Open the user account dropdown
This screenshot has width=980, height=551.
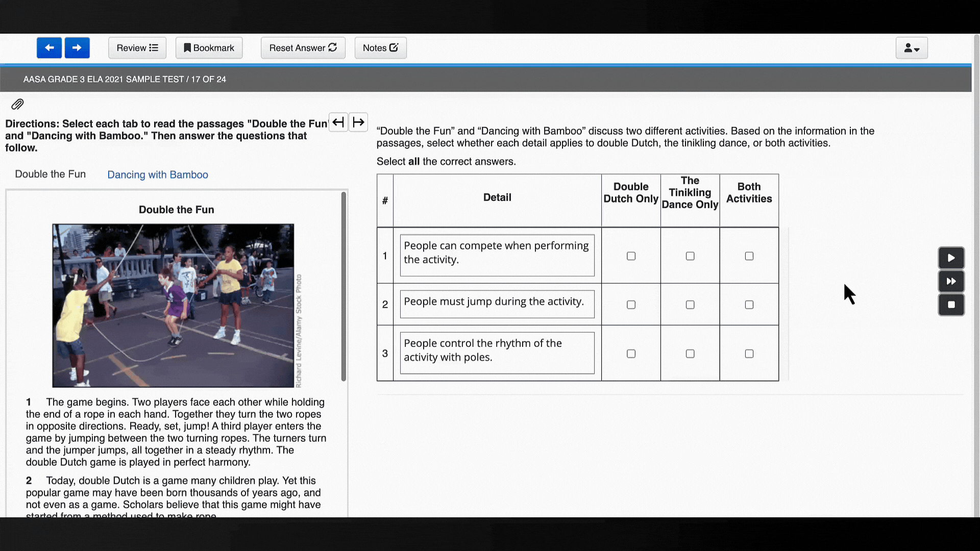pos(912,48)
